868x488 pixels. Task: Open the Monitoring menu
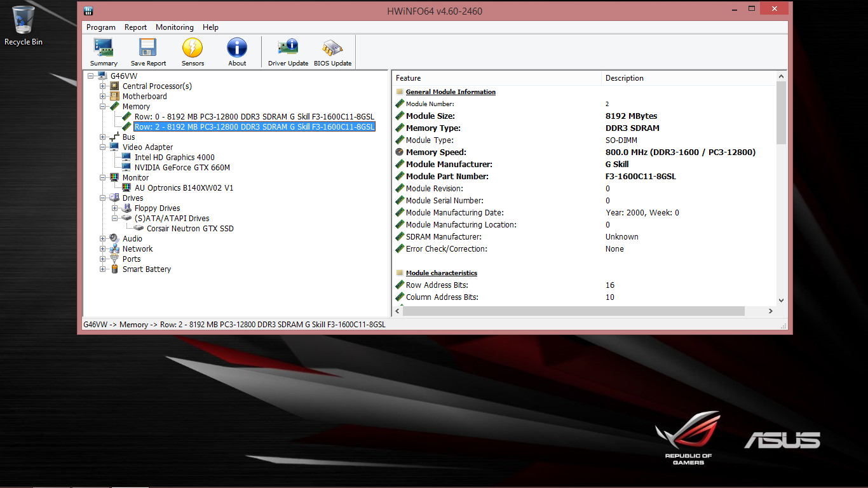pyautogui.click(x=175, y=27)
